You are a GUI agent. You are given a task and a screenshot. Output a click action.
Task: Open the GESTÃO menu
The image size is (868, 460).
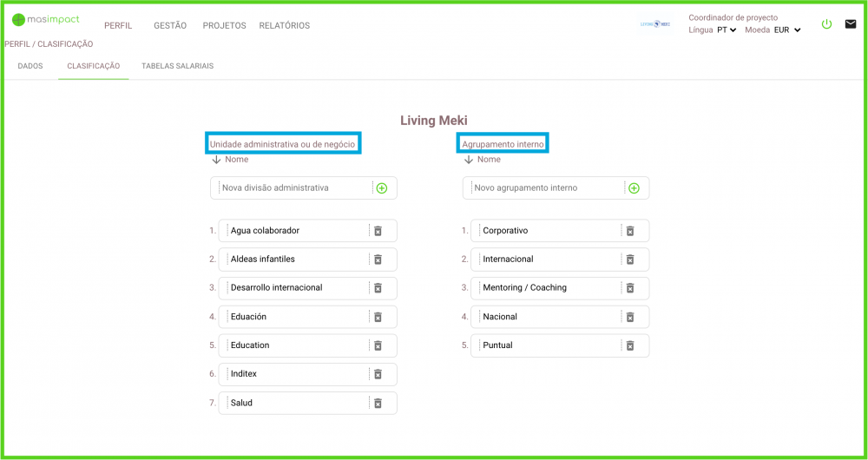pos(170,26)
